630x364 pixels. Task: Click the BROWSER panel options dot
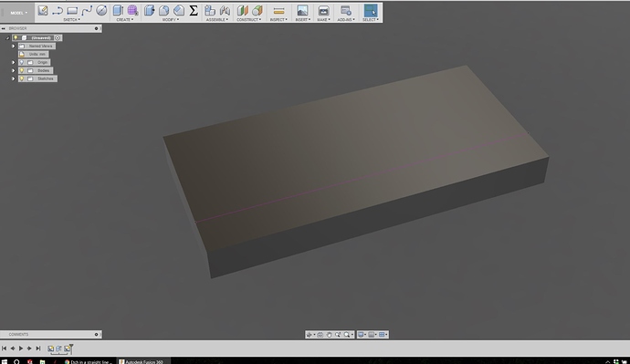tap(96, 28)
